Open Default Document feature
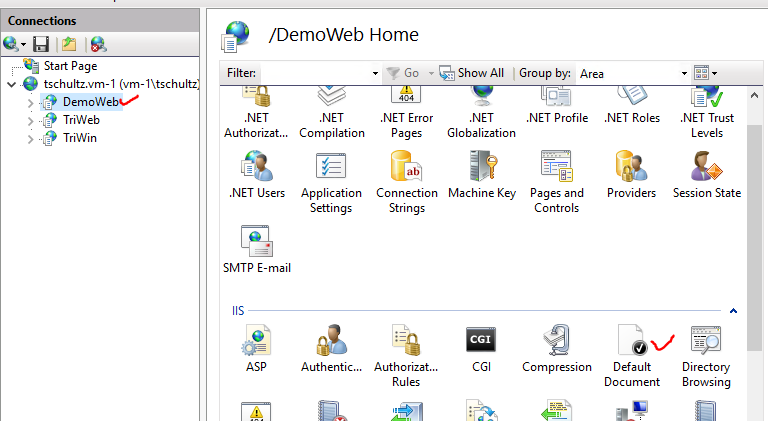Screen dimensions: 768x421 [x=632, y=356]
